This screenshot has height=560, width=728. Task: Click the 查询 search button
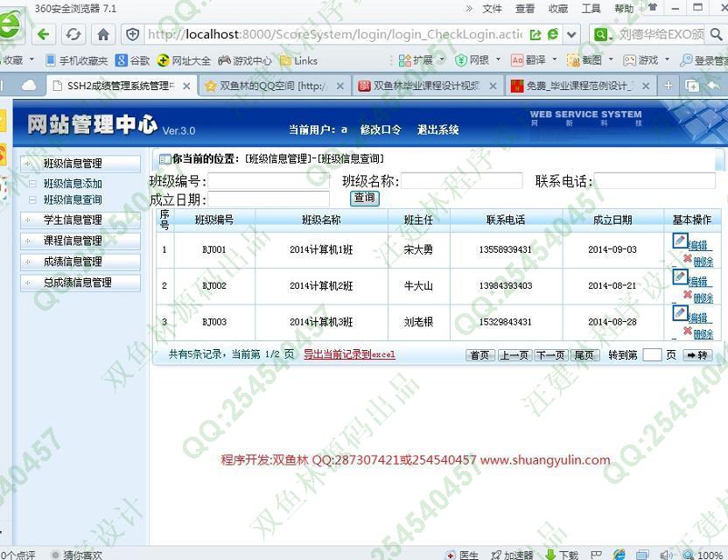click(365, 199)
